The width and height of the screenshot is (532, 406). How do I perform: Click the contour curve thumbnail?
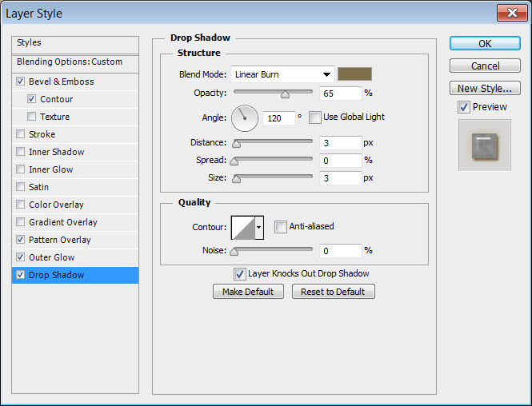point(242,228)
